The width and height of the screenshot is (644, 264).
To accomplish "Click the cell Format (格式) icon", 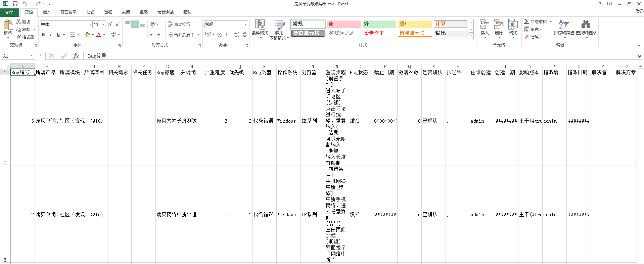I will (x=513, y=25).
